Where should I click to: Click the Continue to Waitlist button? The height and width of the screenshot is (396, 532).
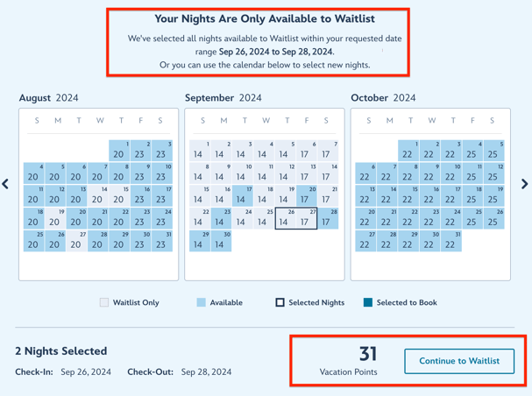(x=459, y=360)
